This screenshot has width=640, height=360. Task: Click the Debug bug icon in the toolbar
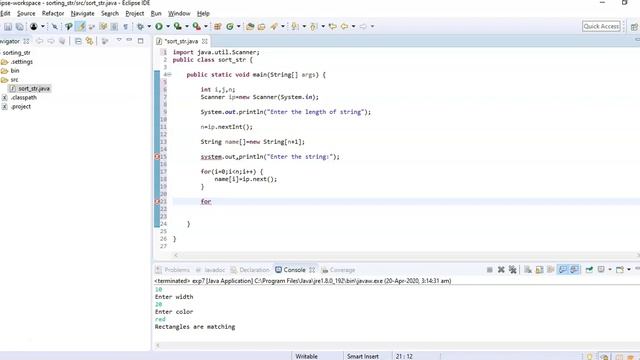click(x=140, y=27)
